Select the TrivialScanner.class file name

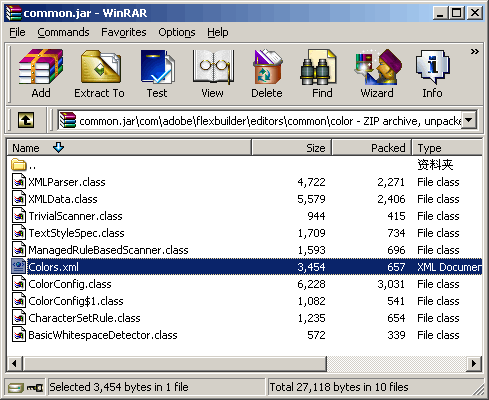[75, 216]
